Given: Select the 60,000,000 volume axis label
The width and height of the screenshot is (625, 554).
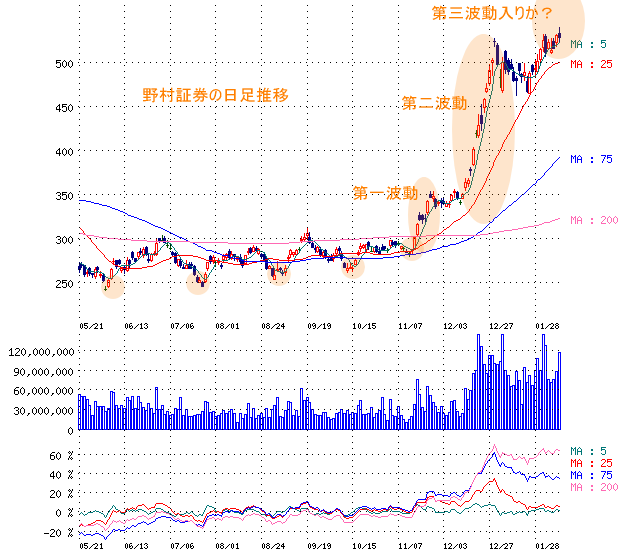Looking at the screenshot, I should [44, 391].
